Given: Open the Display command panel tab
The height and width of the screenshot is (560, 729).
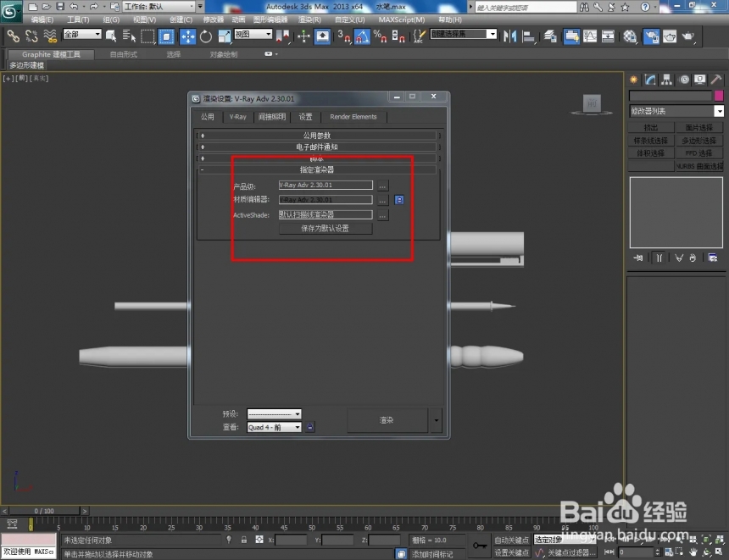Looking at the screenshot, I should pos(699,80).
